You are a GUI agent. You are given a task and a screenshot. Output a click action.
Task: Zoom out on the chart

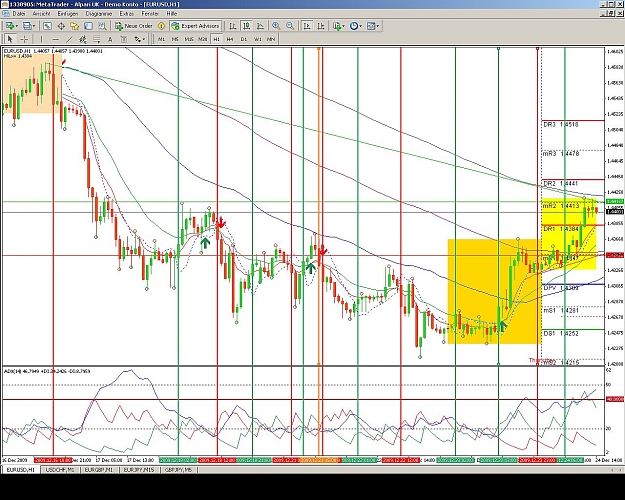pos(290,26)
